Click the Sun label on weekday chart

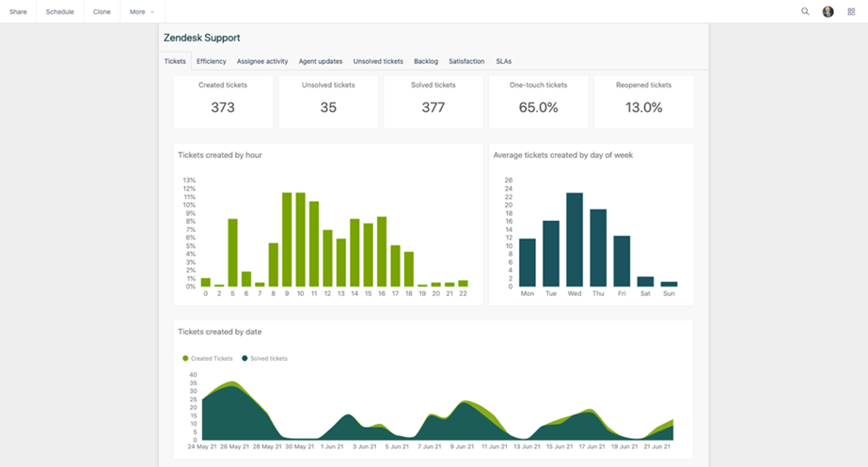[669, 294]
